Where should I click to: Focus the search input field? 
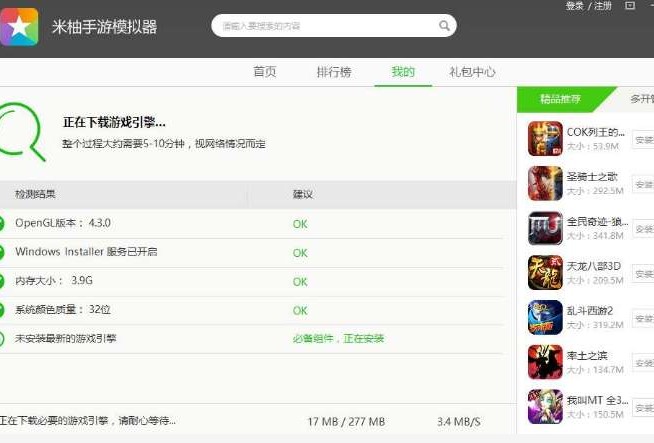coord(334,26)
